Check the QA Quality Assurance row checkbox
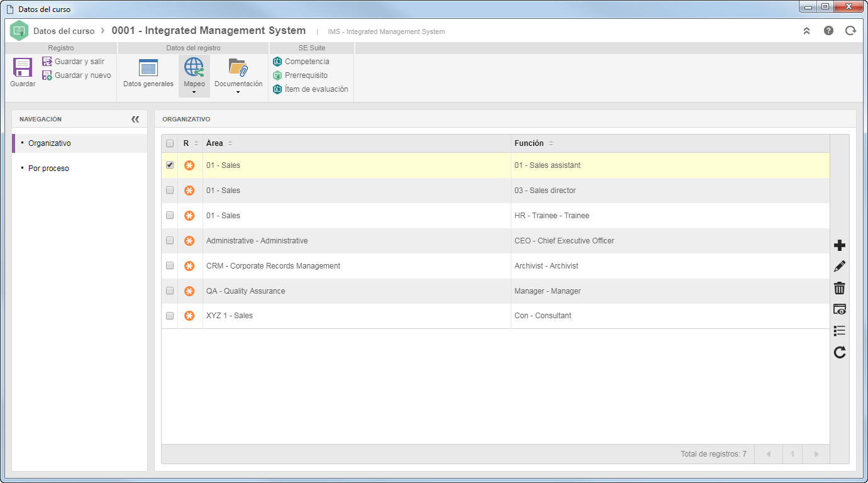Screen dimensions: 868x483 (x=170, y=291)
